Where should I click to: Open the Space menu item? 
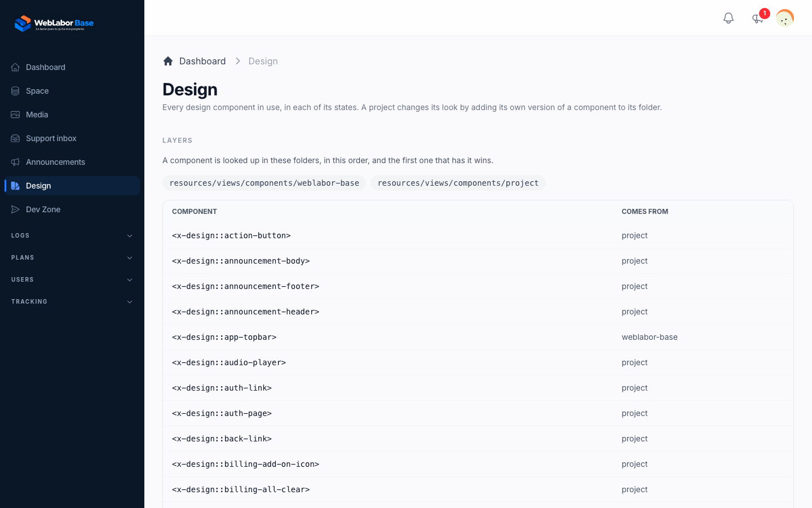72,91
